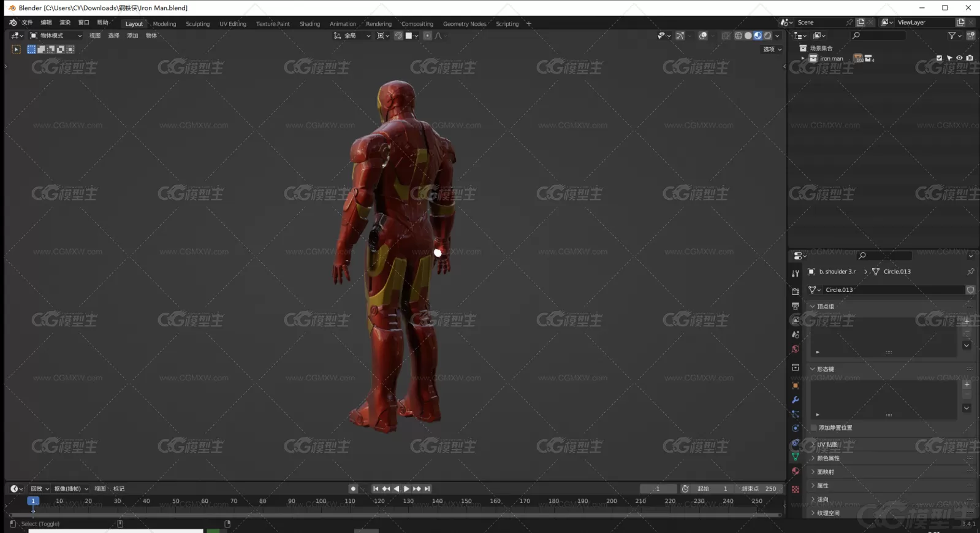980x533 pixels.
Task: Click the Blender logo menu icon
Action: click(13, 23)
